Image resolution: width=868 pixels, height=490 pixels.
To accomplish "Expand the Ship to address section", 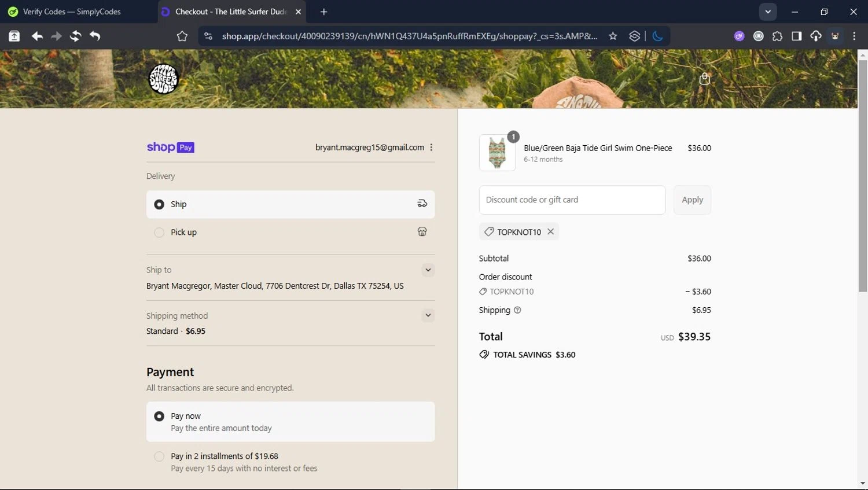I will click(428, 270).
